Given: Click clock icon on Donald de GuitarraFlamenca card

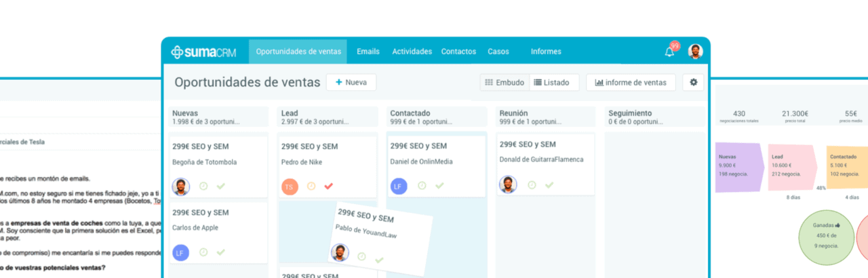Looking at the screenshot, I should [x=532, y=184].
